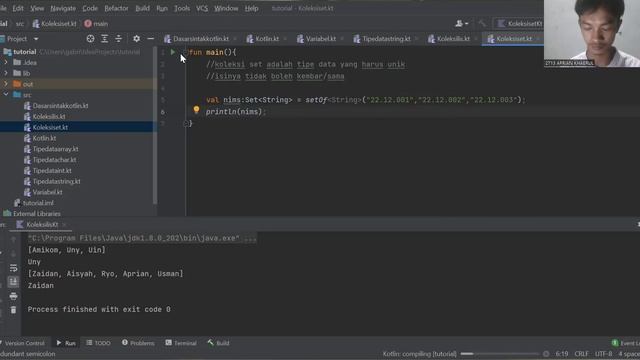Select Koleksiset.kt in project tree
The width and height of the screenshot is (640, 360).
[x=50, y=127]
